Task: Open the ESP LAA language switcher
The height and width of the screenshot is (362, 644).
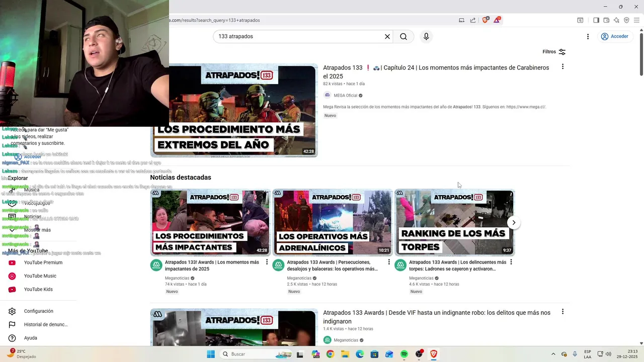Action: point(588,354)
